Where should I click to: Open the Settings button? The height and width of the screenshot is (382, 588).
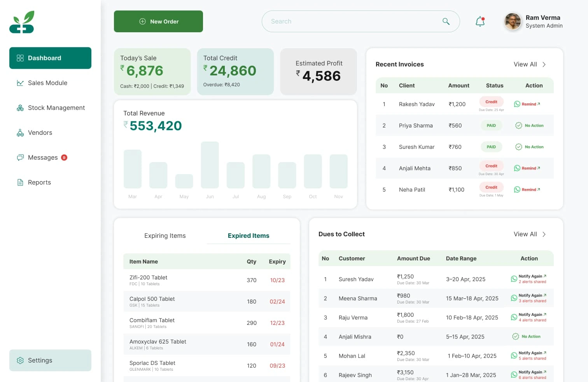point(50,360)
